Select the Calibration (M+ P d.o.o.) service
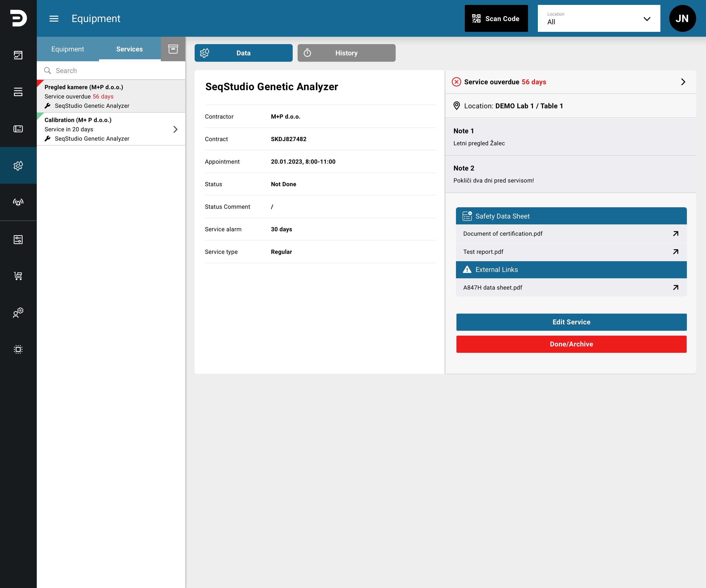 pos(111,129)
